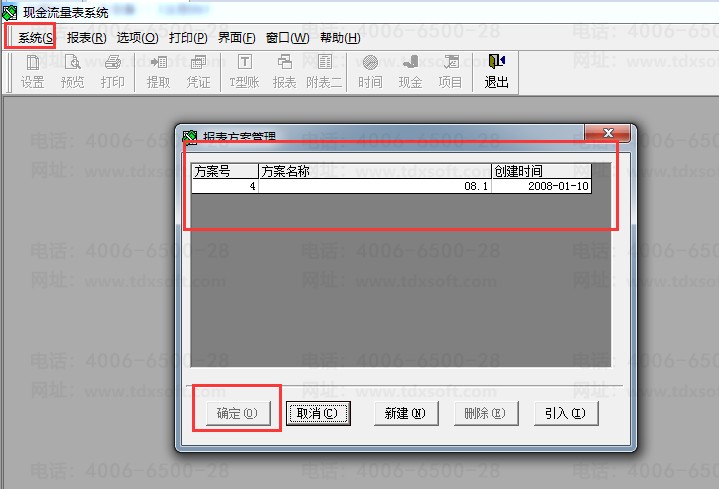Click the 设置 (Settings) toolbar icon
The height and width of the screenshot is (489, 719).
[x=32, y=71]
